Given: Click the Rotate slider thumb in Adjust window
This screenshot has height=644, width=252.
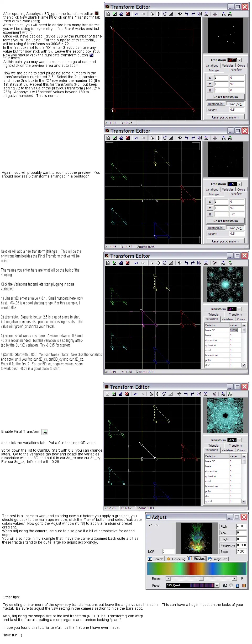Looking at the screenshot, I should (201, 578).
